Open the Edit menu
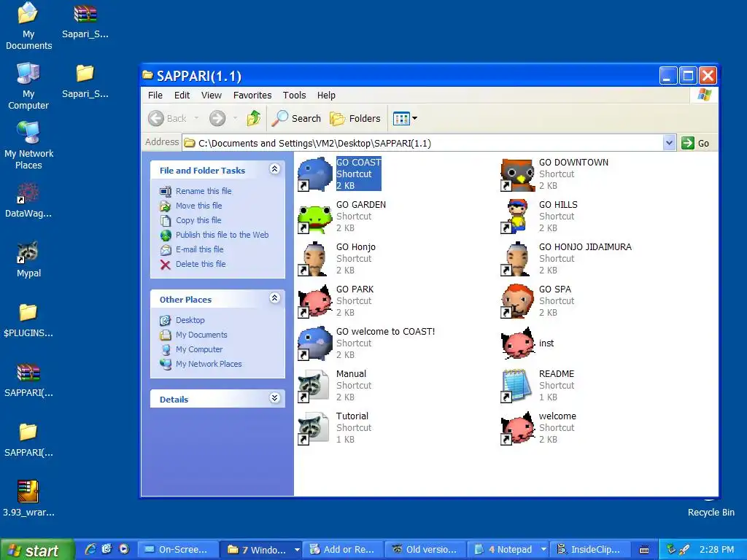Viewport: 747px width, 560px height. click(182, 96)
